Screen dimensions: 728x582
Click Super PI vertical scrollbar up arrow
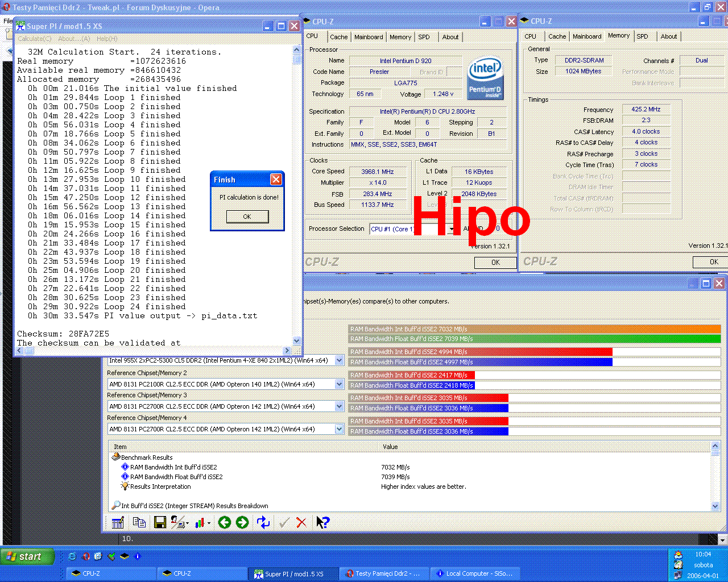[296, 50]
